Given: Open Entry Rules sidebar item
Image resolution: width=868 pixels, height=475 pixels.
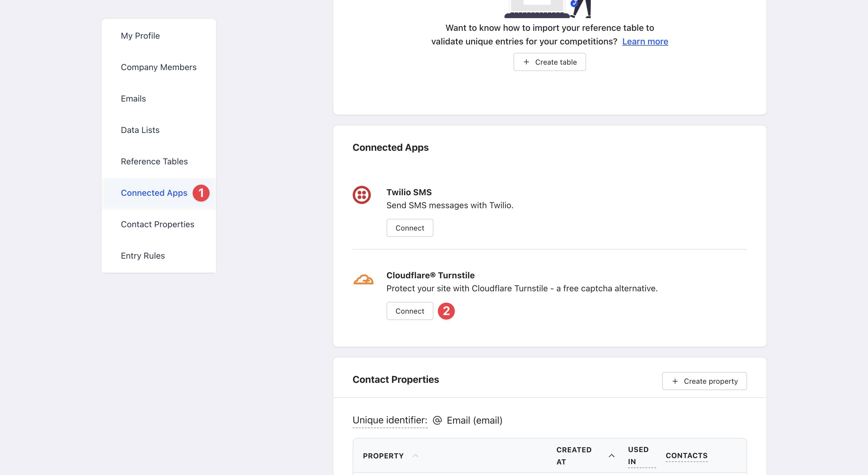Looking at the screenshot, I should tap(143, 256).
